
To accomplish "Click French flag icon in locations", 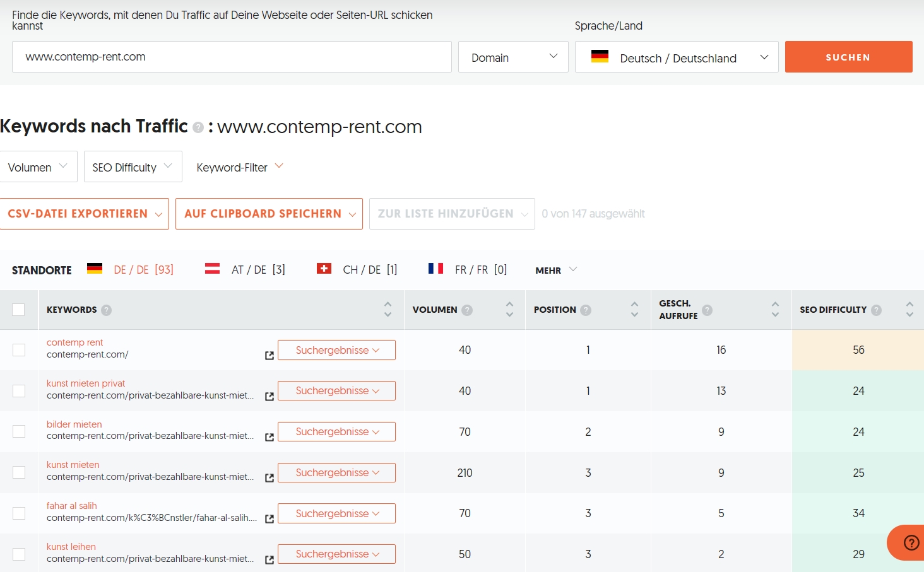I will [x=435, y=269].
